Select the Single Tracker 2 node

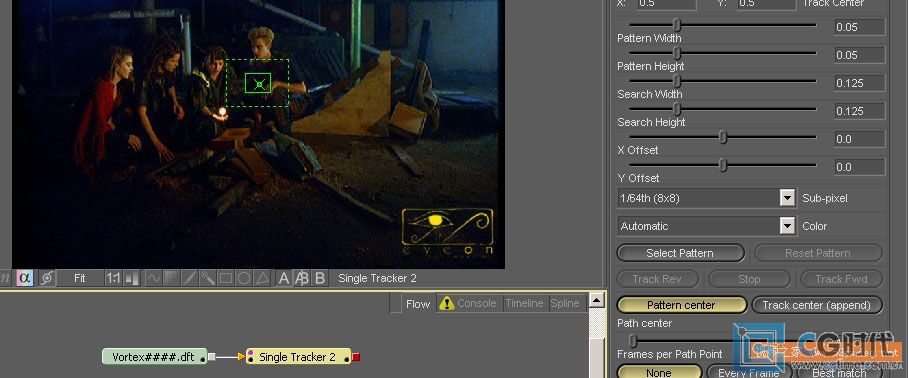click(x=299, y=357)
